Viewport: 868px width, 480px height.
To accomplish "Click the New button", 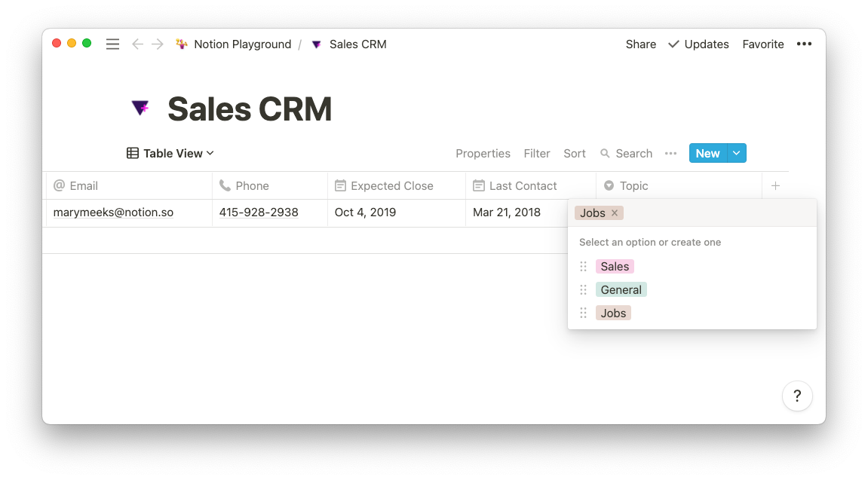I will click(708, 153).
